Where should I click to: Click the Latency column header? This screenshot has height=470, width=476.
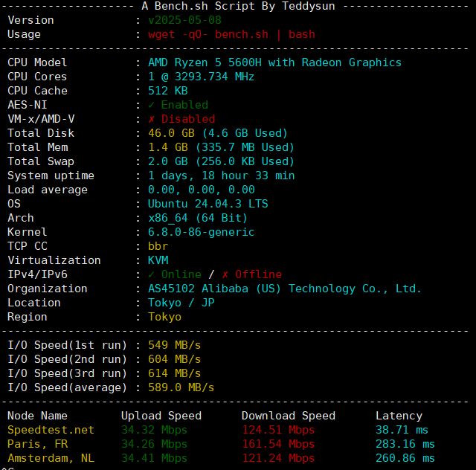399,416
